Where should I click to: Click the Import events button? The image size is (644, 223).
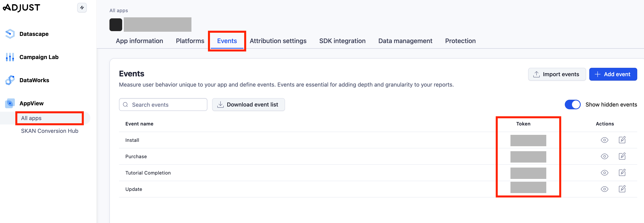tap(557, 74)
